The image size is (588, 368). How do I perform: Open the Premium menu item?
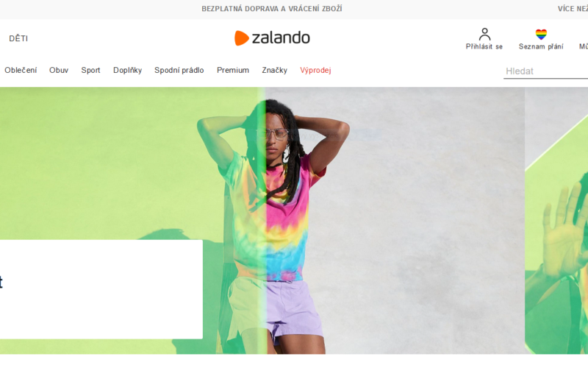pyautogui.click(x=233, y=70)
